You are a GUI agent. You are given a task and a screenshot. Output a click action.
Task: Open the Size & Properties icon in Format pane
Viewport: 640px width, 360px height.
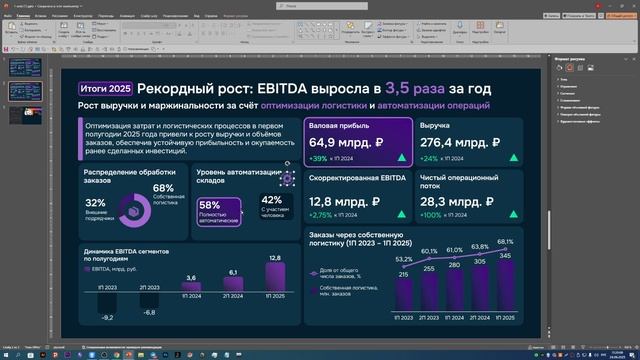tap(580, 68)
